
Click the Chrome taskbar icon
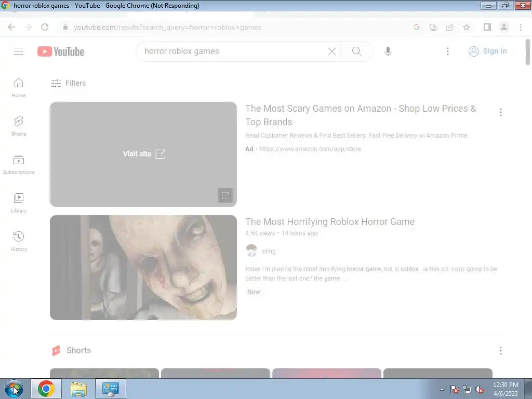(46, 389)
